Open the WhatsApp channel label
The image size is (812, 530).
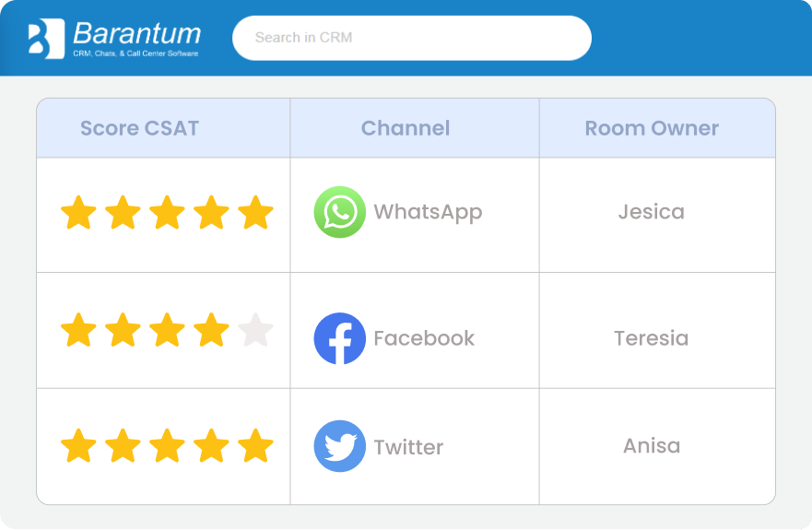(x=428, y=212)
